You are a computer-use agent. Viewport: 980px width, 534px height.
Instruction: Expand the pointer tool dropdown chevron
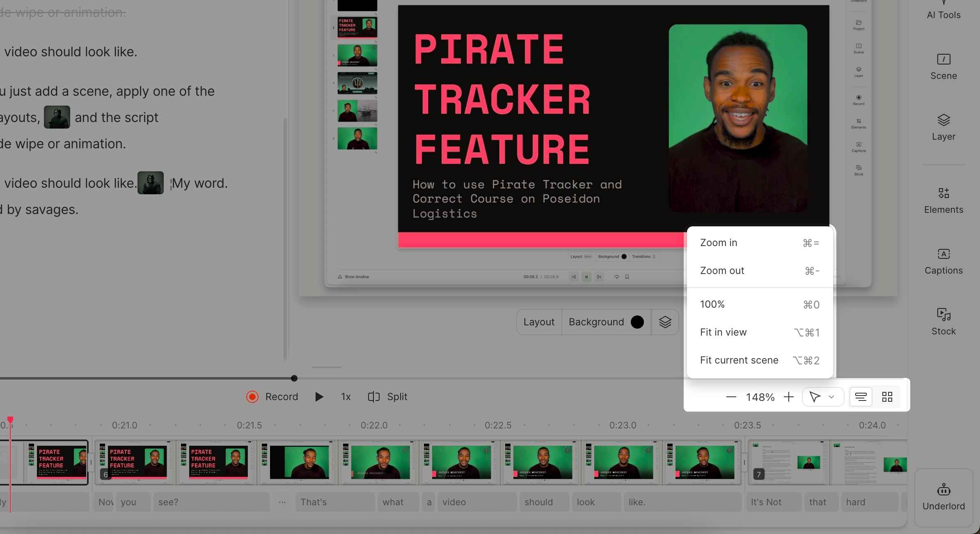(x=831, y=397)
